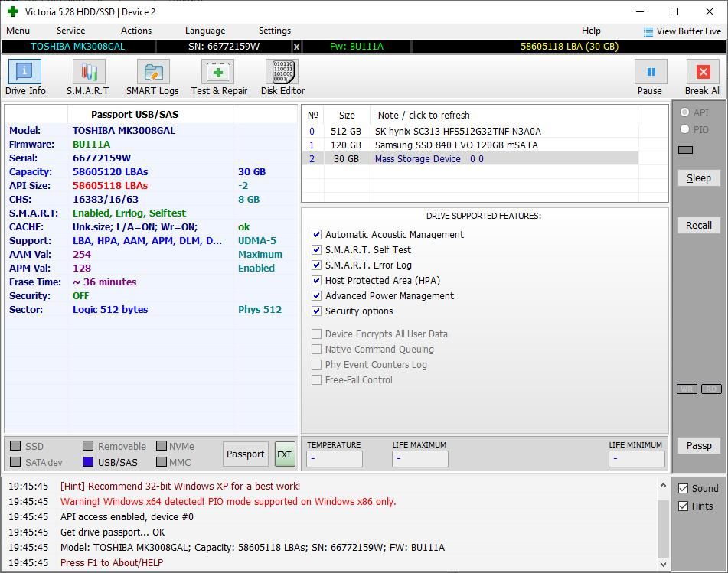Select the PIO radio button
The image size is (728, 573).
coord(684,129)
